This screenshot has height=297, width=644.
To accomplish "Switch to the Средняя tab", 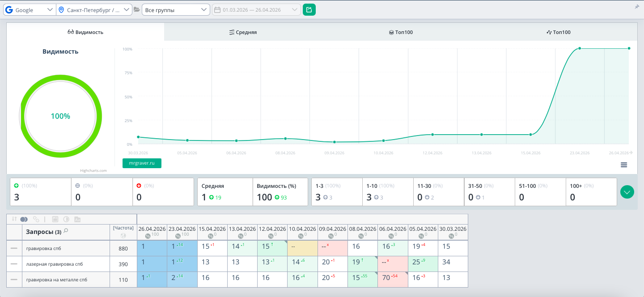I will 243,32.
